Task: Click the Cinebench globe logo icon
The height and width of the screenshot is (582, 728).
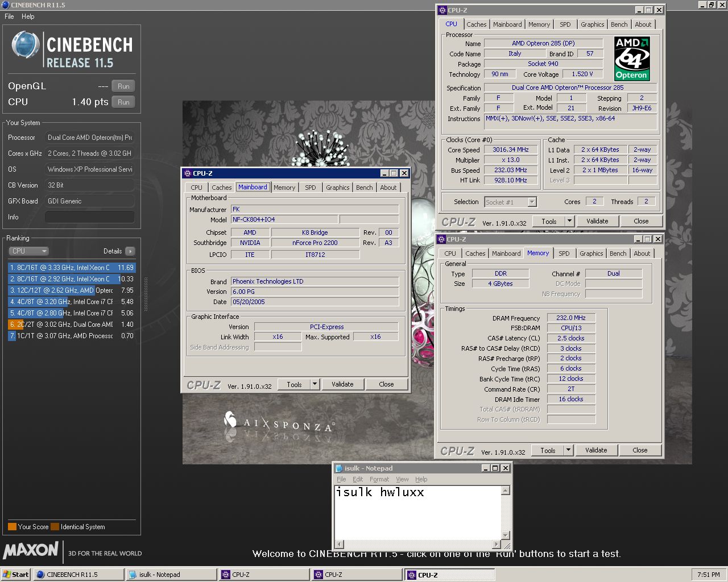Action: click(x=26, y=45)
